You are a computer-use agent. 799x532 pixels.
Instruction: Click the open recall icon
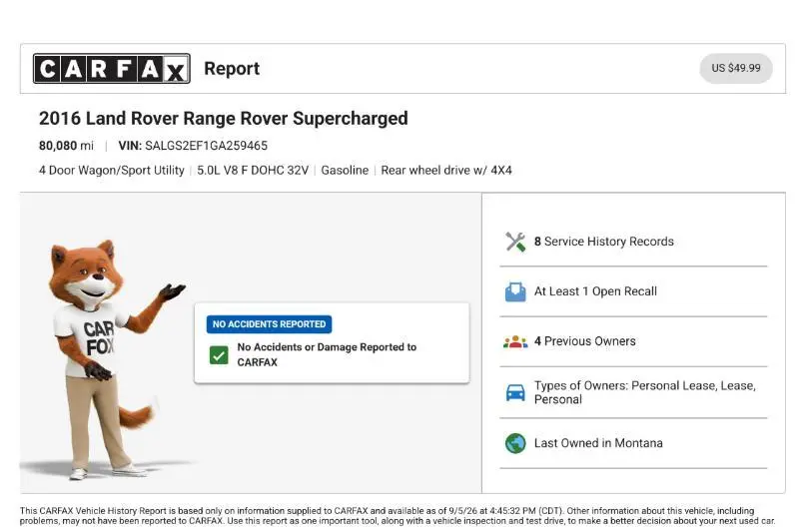(x=515, y=291)
